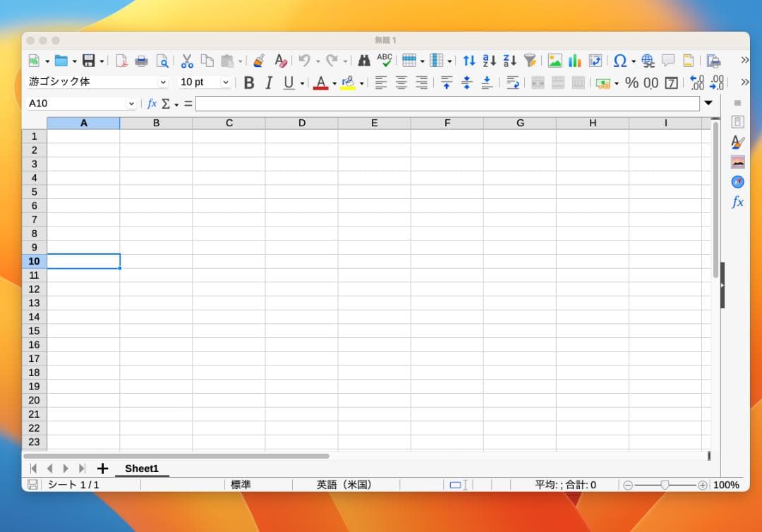
Task: Expand the 10 pt font size dropdown
Action: (226, 83)
